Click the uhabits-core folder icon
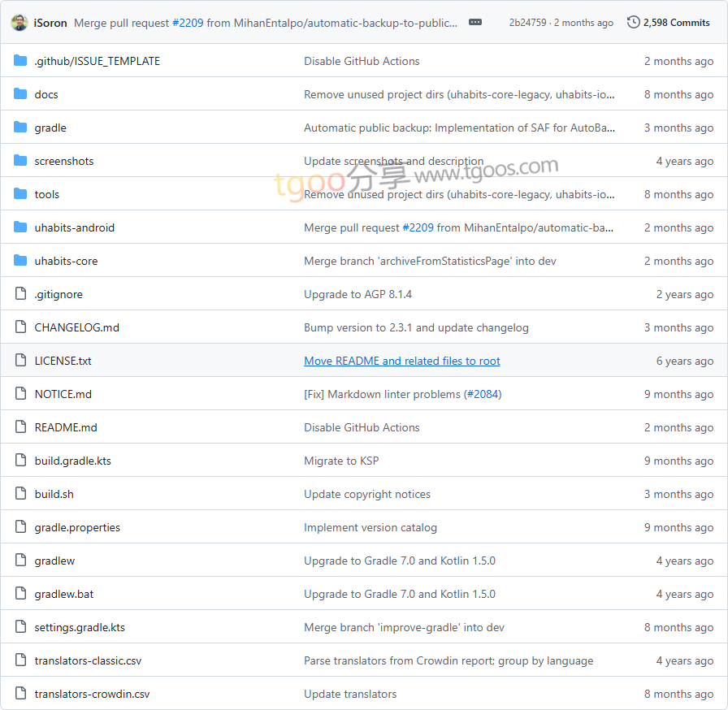Screen dimensions: 728x710 pos(20,261)
